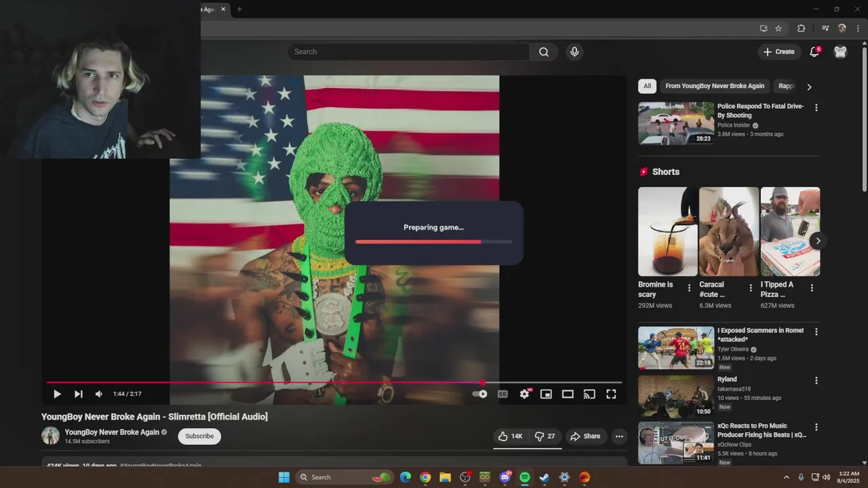The height and width of the screenshot is (488, 868).
Task: Open options for the Caracal short
Action: (x=750, y=288)
